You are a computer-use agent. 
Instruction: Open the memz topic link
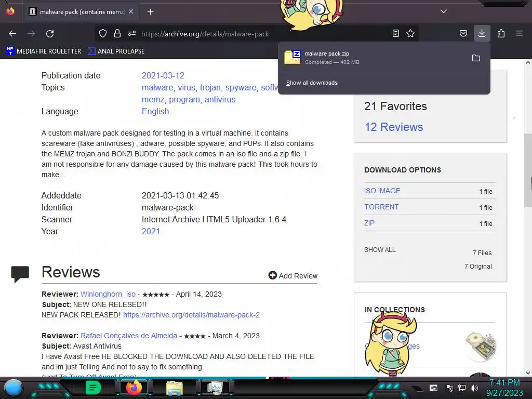tap(153, 99)
